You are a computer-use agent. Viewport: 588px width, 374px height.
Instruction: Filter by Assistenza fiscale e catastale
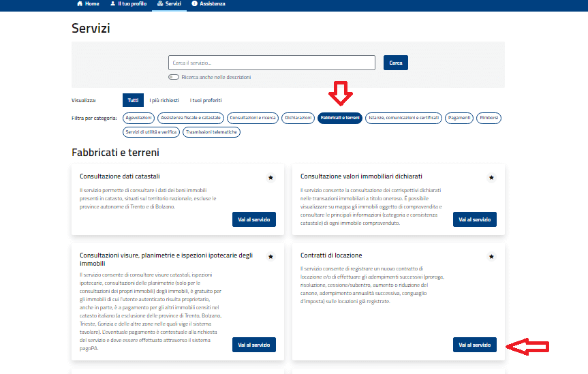click(191, 118)
